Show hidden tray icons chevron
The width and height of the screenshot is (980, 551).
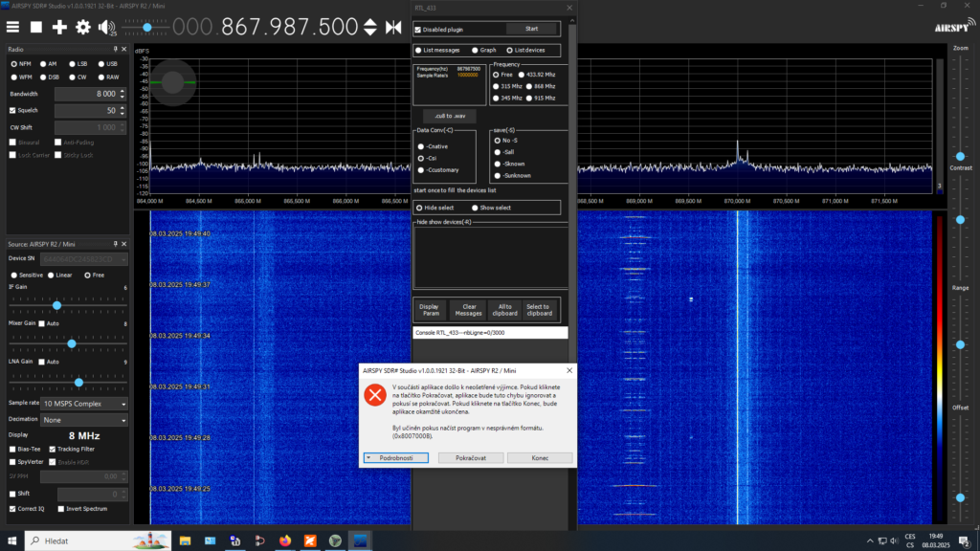click(x=870, y=541)
